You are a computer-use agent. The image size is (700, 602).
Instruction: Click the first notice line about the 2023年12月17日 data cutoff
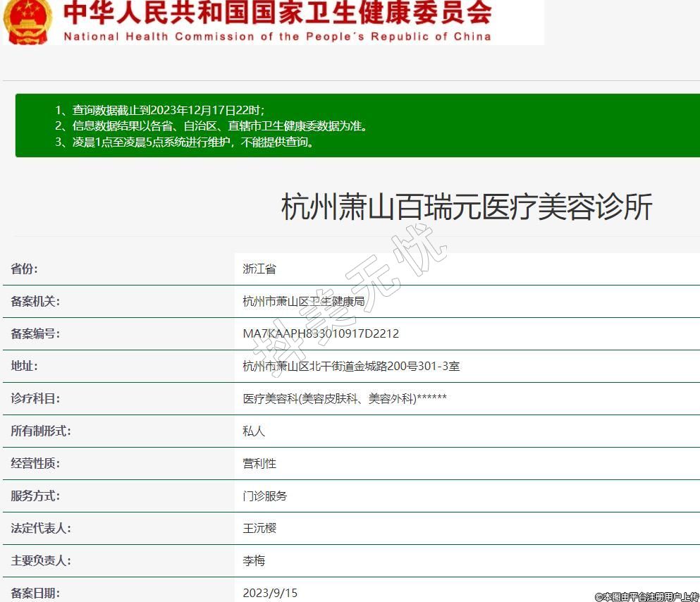[159, 110]
